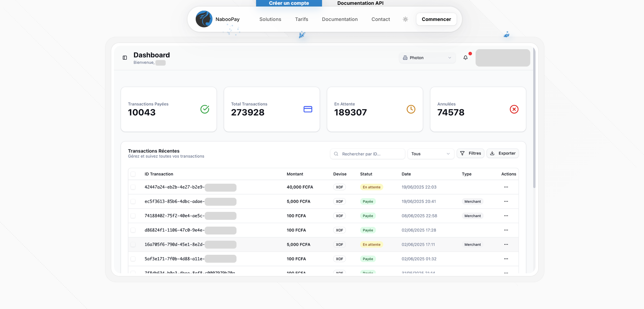Click the NabooPay logo icon

204,19
